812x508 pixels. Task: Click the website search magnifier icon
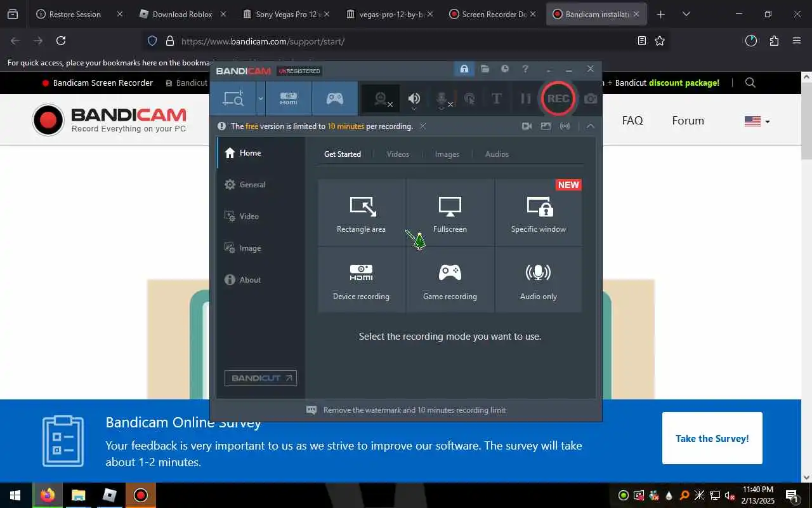coord(750,83)
